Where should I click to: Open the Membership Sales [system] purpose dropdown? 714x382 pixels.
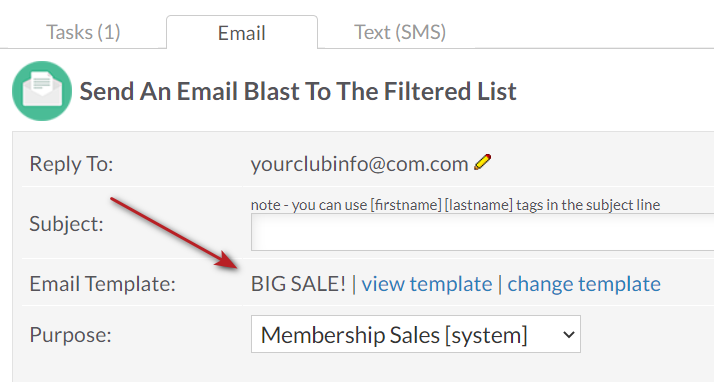(x=416, y=334)
